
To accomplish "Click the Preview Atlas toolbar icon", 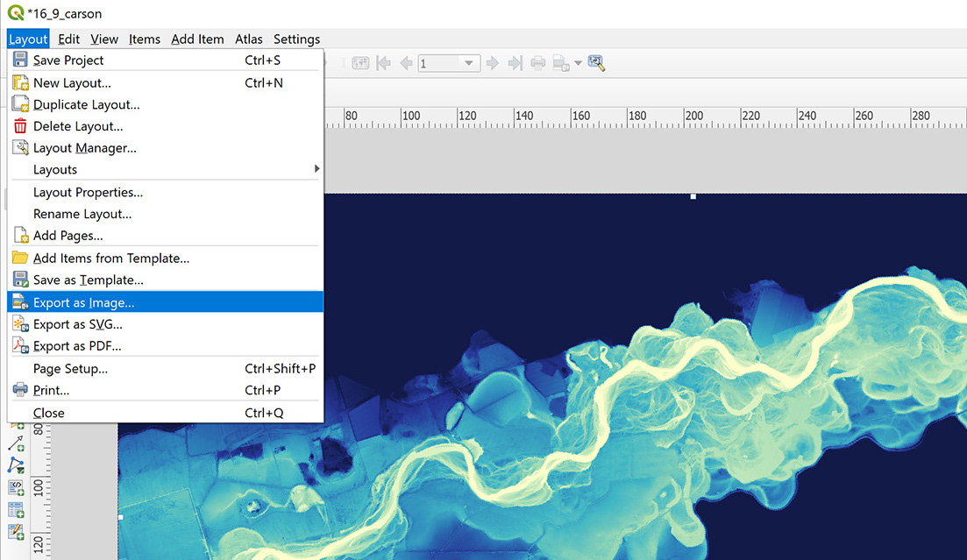I will pos(360,63).
